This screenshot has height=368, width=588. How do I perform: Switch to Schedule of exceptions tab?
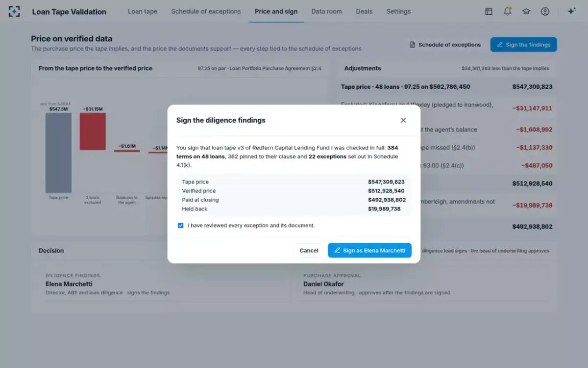coord(206,11)
